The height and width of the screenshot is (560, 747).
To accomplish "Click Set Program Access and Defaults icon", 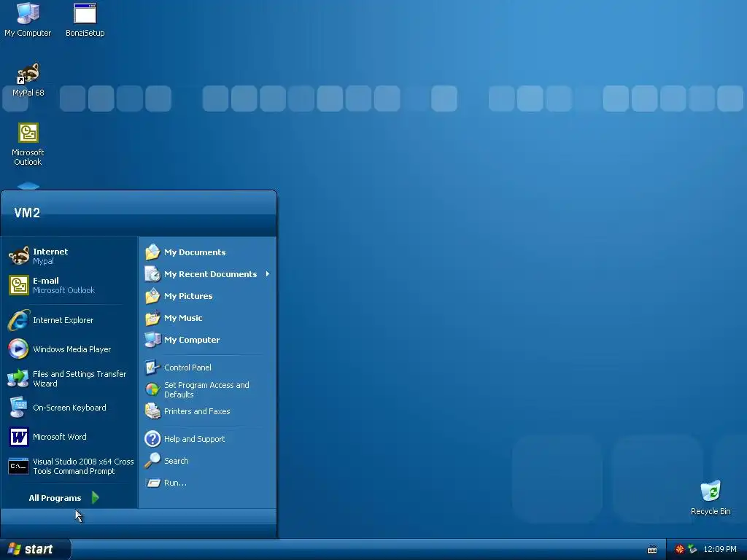I will point(152,389).
